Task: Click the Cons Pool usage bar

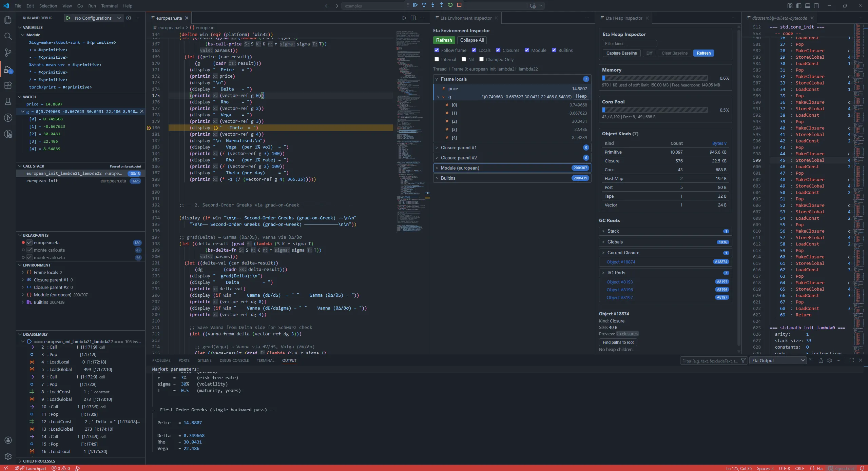Action: point(655,110)
